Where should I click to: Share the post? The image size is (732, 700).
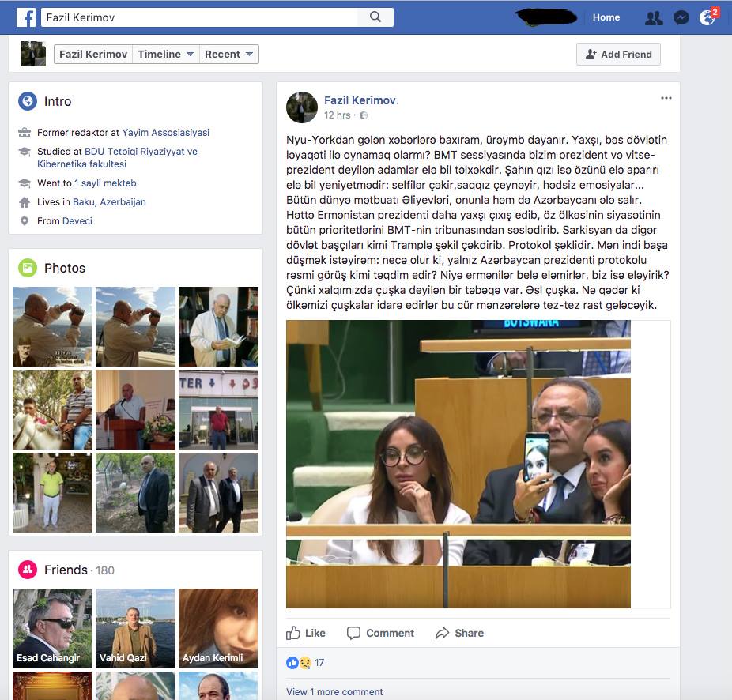tap(459, 633)
